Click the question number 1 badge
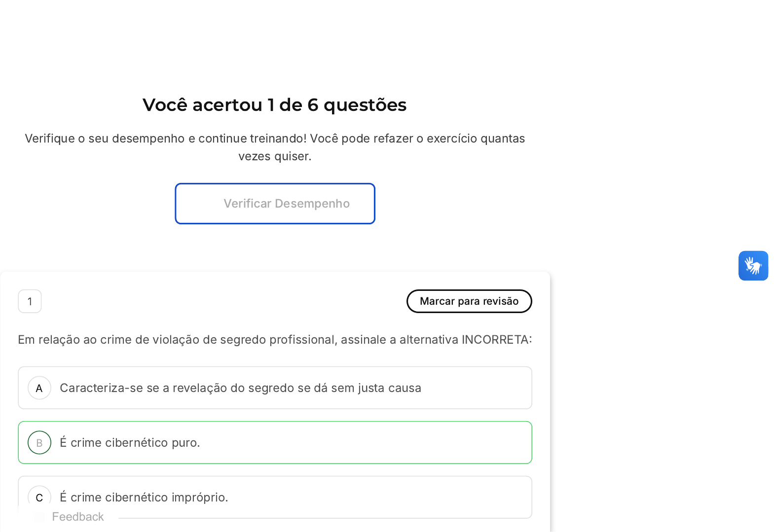This screenshot has height=532, width=776. [x=30, y=301]
